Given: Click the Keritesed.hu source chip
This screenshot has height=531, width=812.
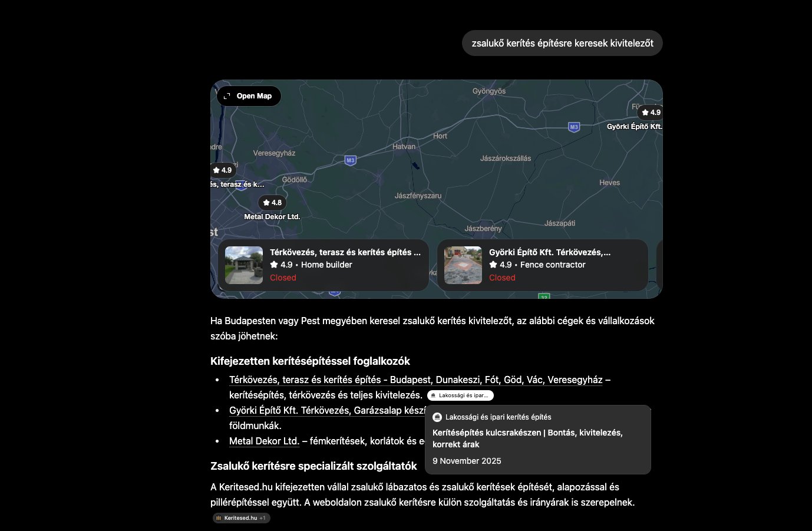Looking at the screenshot, I should click(x=242, y=518).
